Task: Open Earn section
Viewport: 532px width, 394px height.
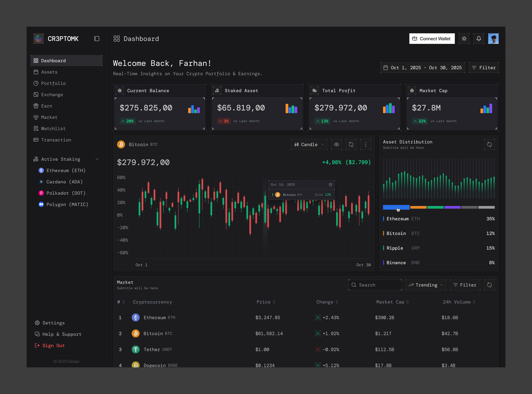Action: point(66,106)
